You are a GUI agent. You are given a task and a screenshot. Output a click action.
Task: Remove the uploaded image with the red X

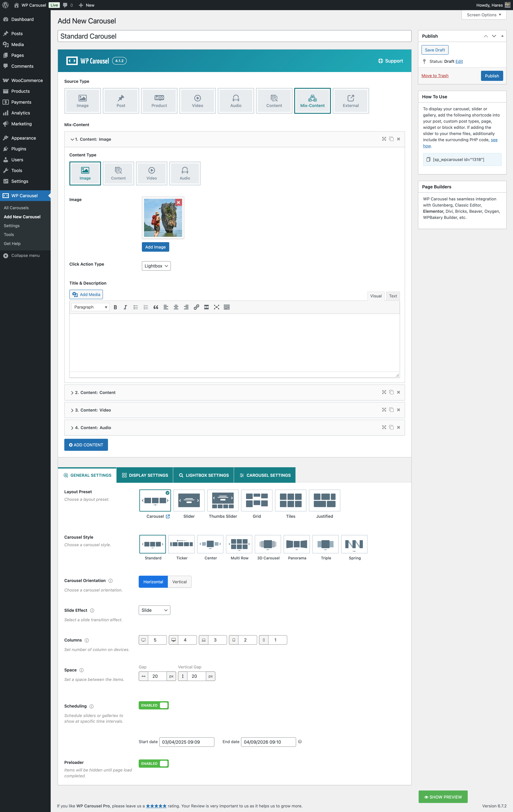178,202
